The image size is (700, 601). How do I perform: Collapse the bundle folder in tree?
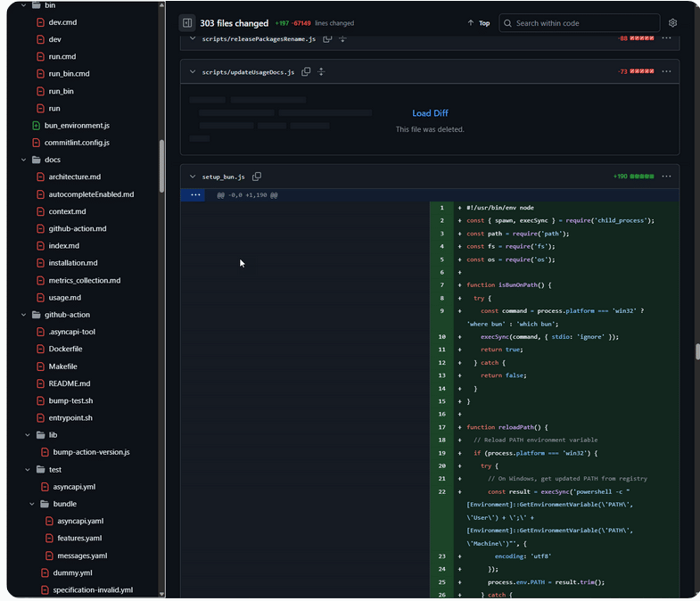pyautogui.click(x=32, y=504)
